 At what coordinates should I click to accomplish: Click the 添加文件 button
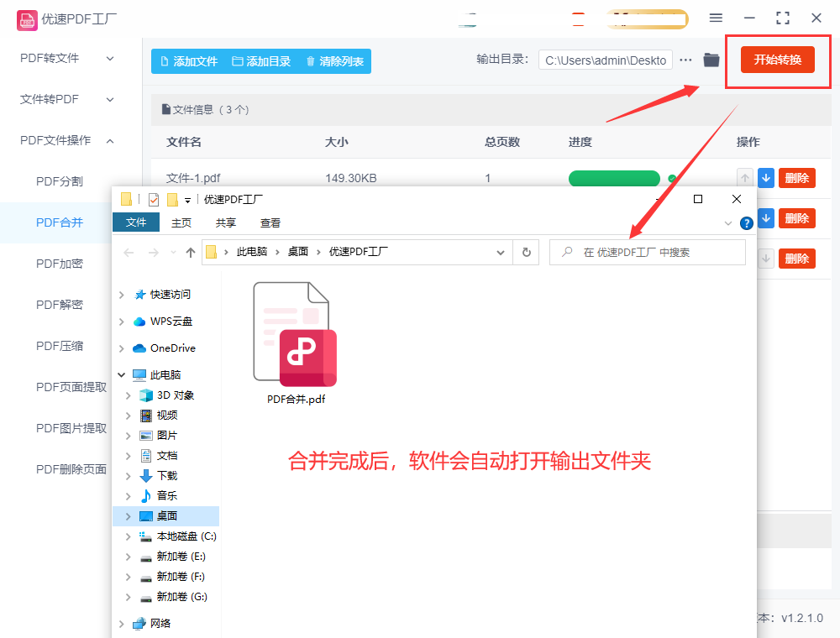pos(189,61)
